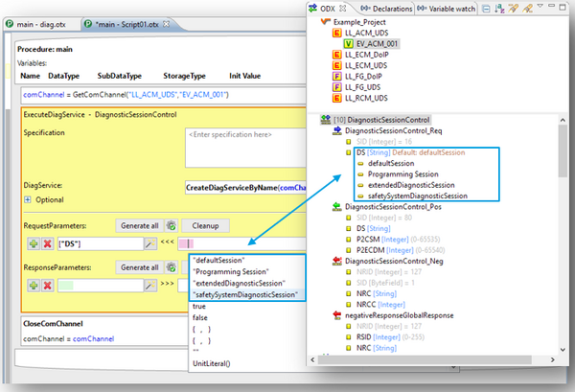Image resolution: width=575 pixels, height=392 pixels.
Task: Select the LL_ECM_DoIP ECU icon
Action: (x=336, y=55)
